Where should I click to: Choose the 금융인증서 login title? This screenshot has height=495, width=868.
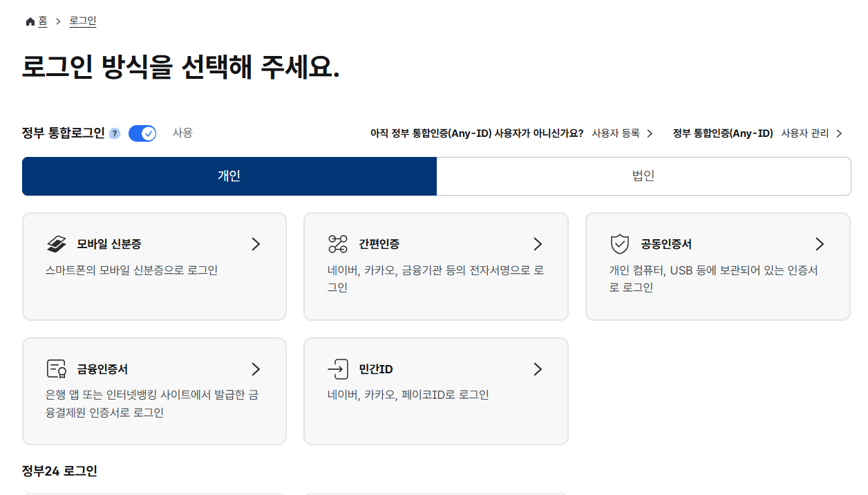coord(102,369)
